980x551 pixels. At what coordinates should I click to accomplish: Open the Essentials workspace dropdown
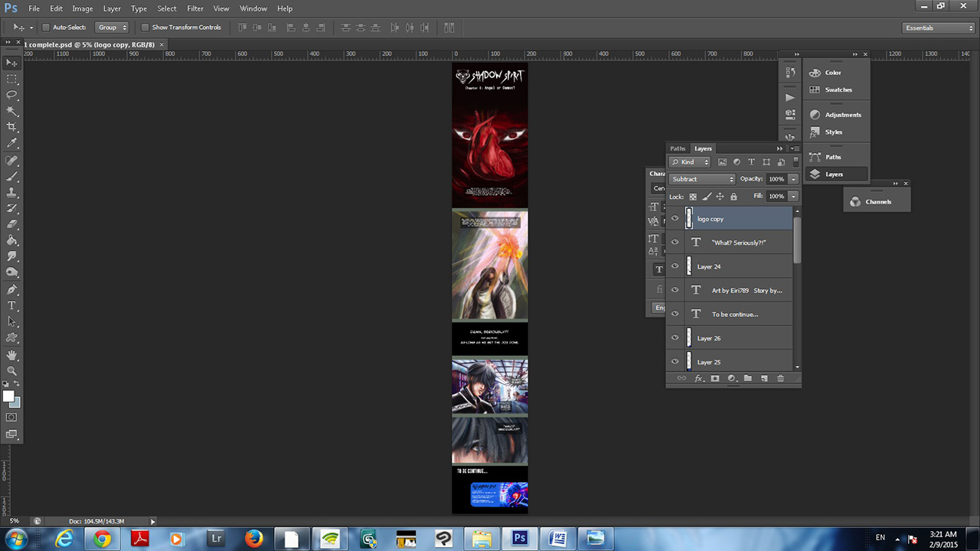[938, 28]
